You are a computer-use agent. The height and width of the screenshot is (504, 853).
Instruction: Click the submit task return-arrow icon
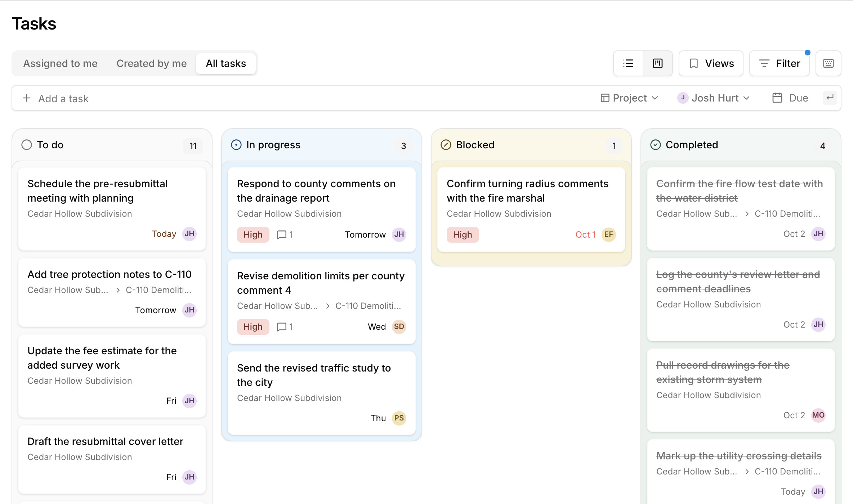pyautogui.click(x=830, y=98)
